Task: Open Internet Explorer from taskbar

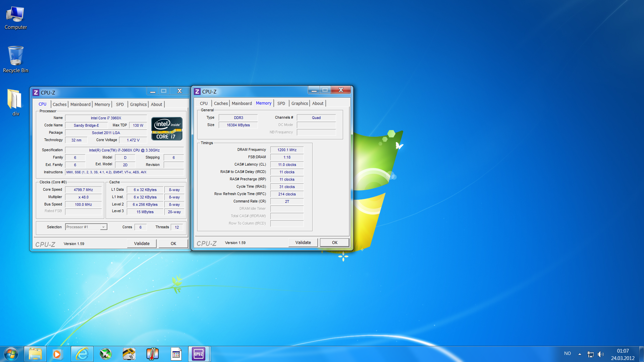Action: click(82, 354)
